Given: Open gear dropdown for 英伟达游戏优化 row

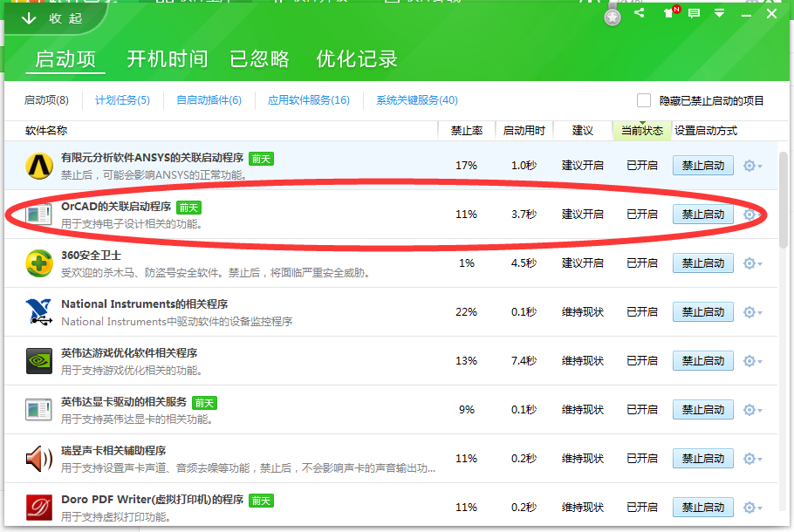Looking at the screenshot, I should pos(752,361).
